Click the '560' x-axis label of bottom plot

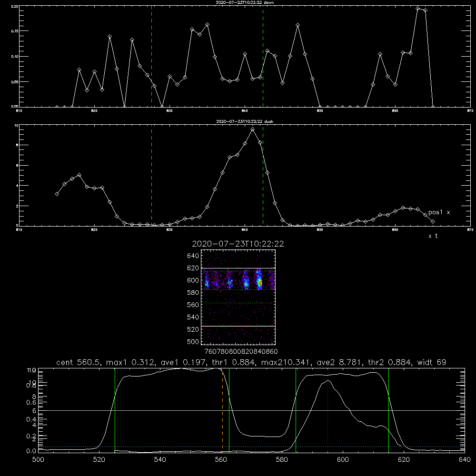221,460
